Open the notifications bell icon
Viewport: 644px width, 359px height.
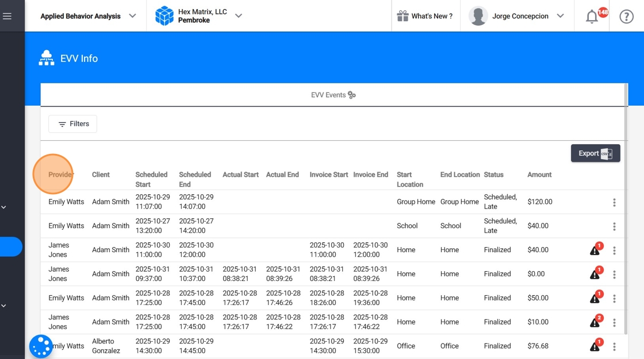point(592,17)
